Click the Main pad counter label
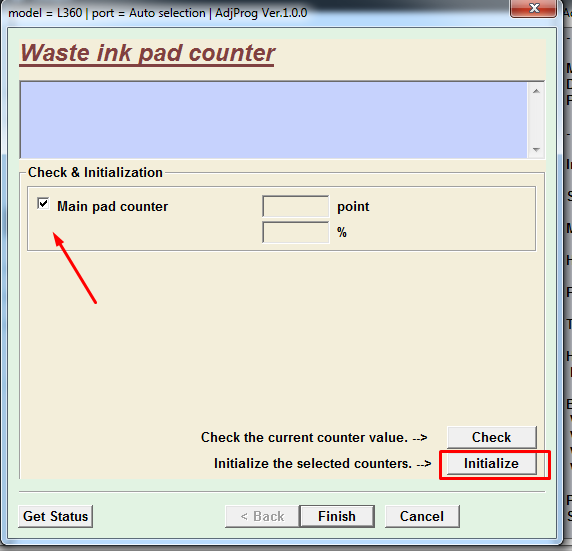This screenshot has width=572, height=551. 112,207
